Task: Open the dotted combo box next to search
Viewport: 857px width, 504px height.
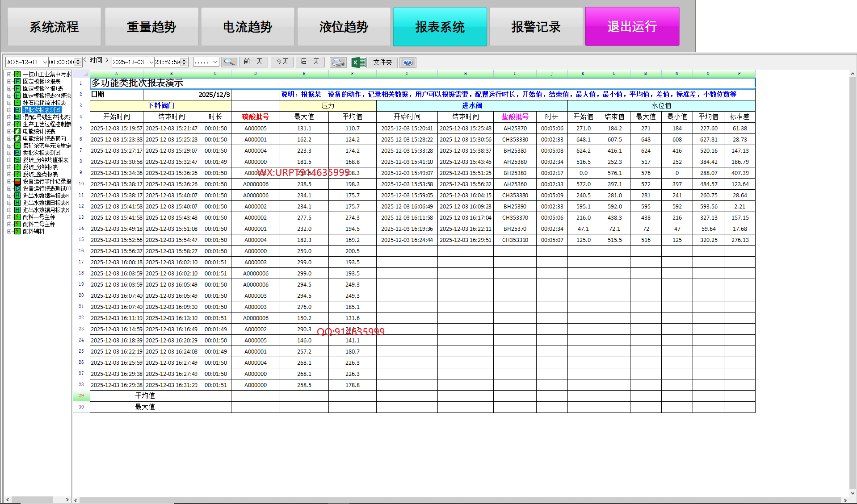Action: click(x=215, y=62)
